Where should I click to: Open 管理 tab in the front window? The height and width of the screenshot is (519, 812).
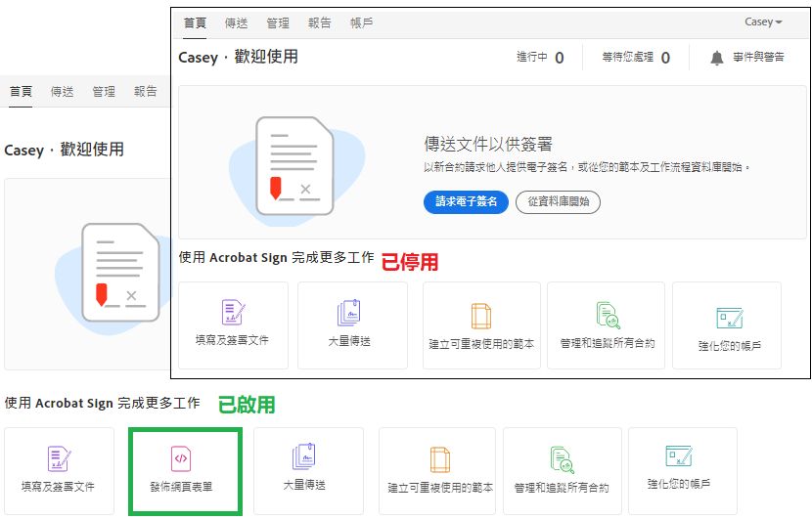pos(278,22)
